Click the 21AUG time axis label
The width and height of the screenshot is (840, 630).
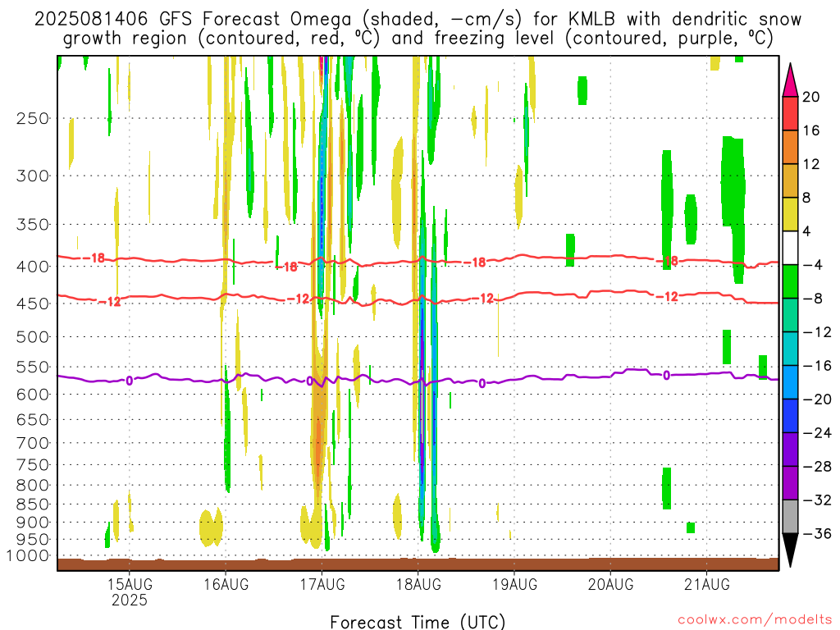pos(706,584)
